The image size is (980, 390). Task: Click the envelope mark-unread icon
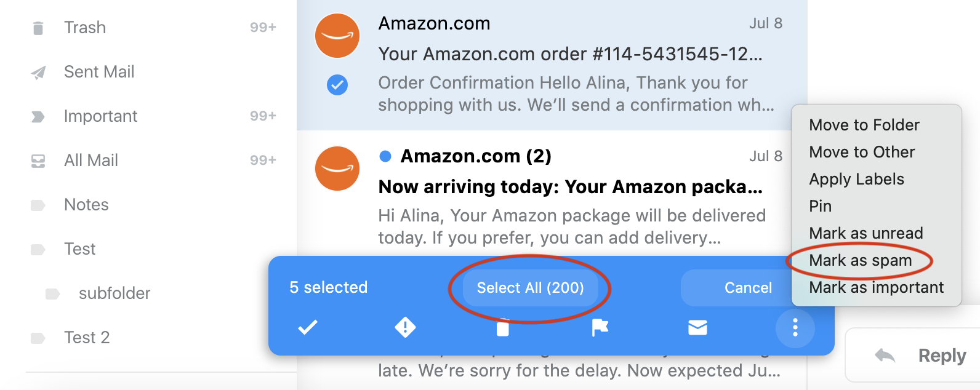tap(697, 327)
